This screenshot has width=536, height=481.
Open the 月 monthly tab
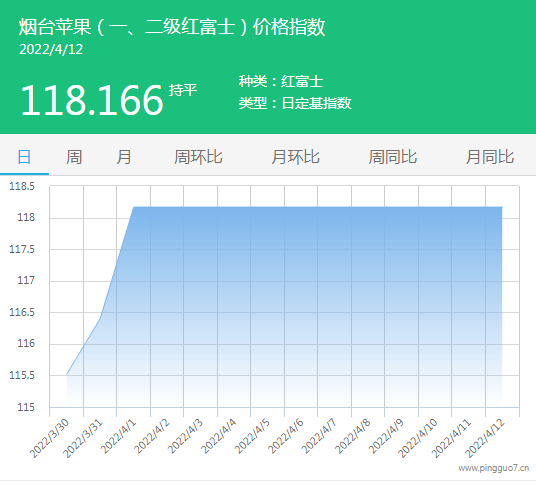[x=124, y=157]
